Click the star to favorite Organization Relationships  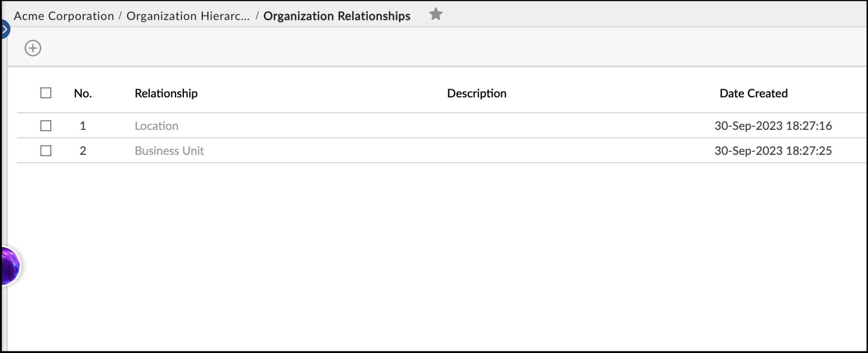(436, 14)
